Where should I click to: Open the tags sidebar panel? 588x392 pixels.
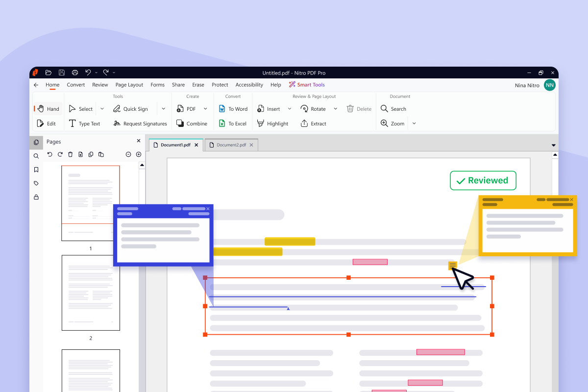click(36, 183)
